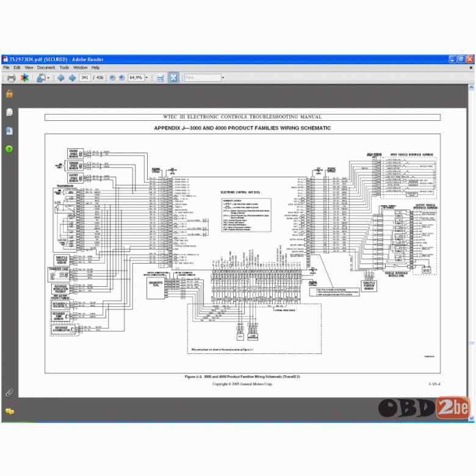The image size is (476, 476).
Task: Click the ELECTRONIC CONTROL UNIT (ECU) label
Action: pyautogui.click(x=240, y=192)
